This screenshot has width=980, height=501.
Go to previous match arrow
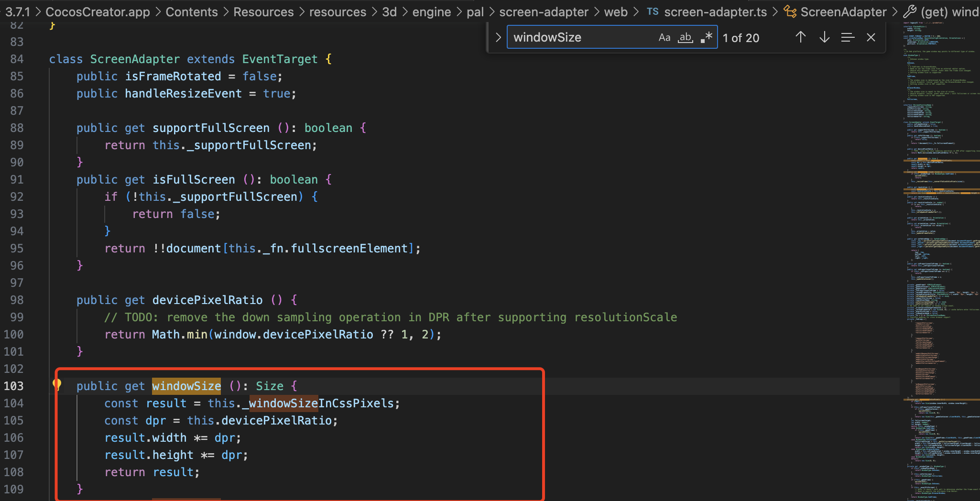pos(801,37)
